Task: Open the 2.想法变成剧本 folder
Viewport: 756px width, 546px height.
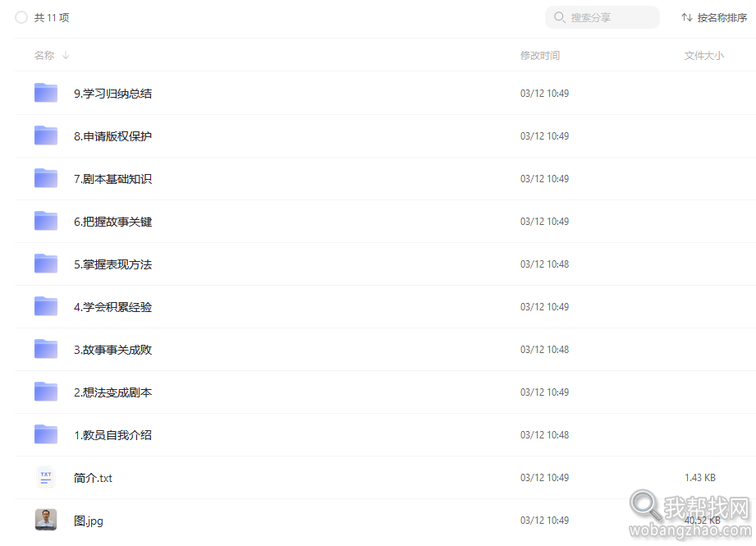Action: (x=112, y=392)
